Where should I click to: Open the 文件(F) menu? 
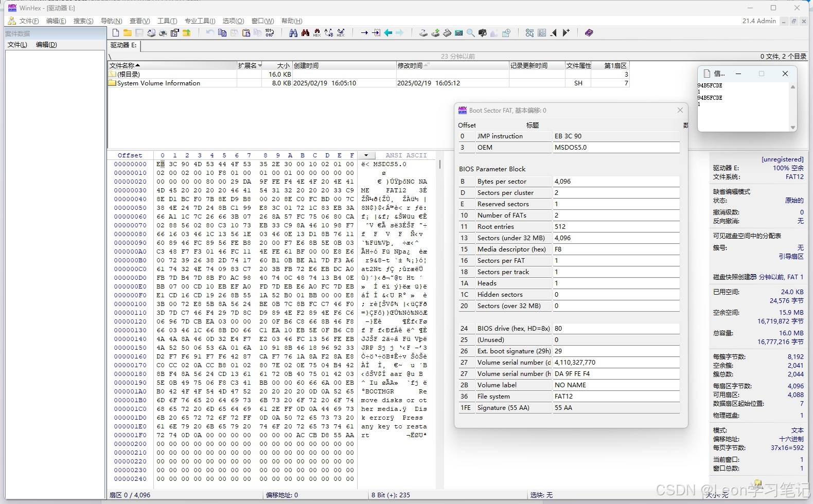(29, 21)
